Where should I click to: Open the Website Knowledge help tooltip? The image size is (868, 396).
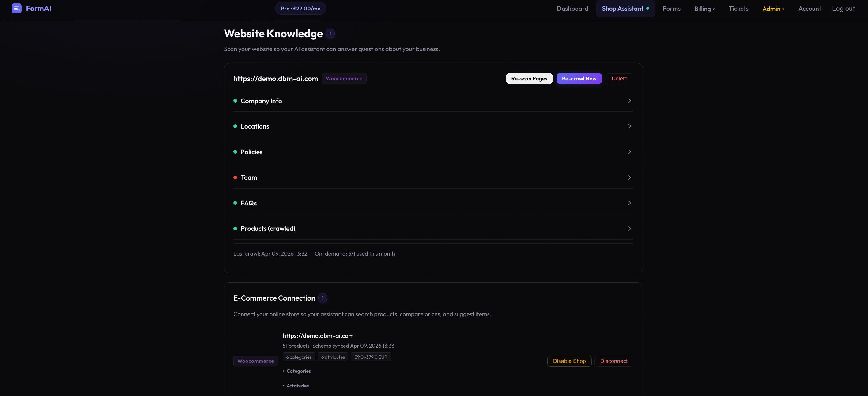[330, 33]
